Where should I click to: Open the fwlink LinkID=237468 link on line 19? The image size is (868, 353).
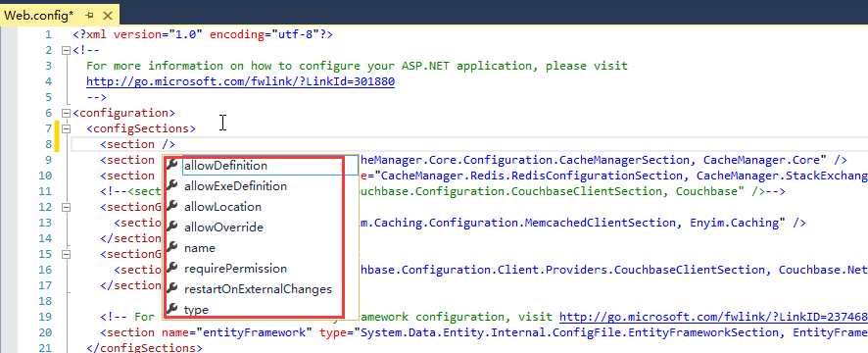coord(713,317)
